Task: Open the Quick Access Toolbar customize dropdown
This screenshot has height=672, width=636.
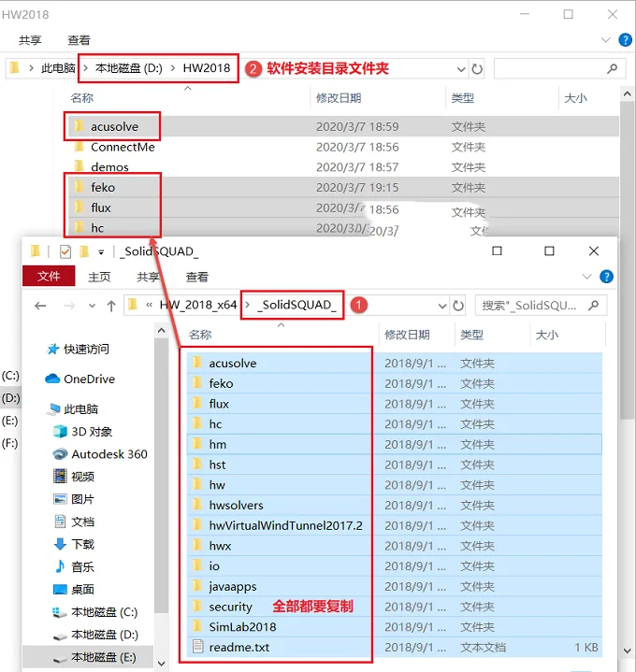Action: pos(101,252)
